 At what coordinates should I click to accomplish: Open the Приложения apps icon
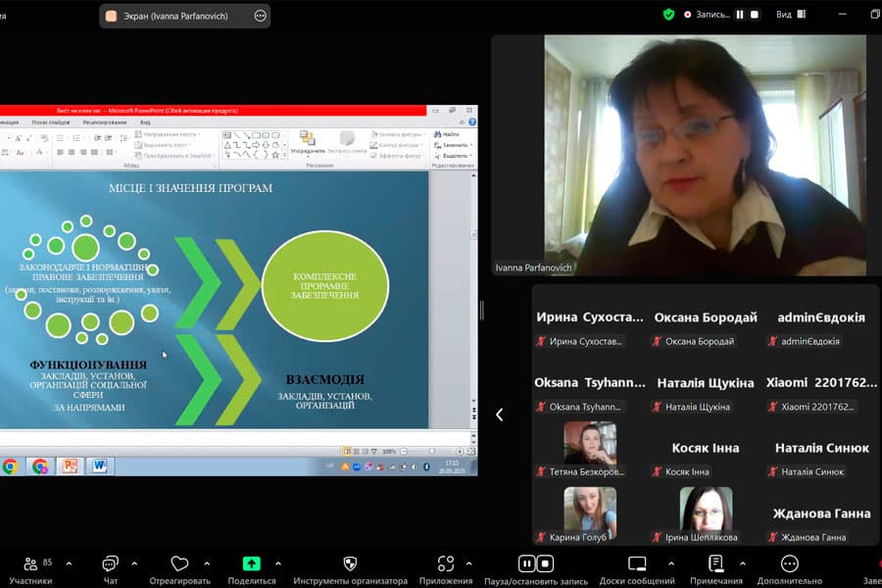(446, 564)
